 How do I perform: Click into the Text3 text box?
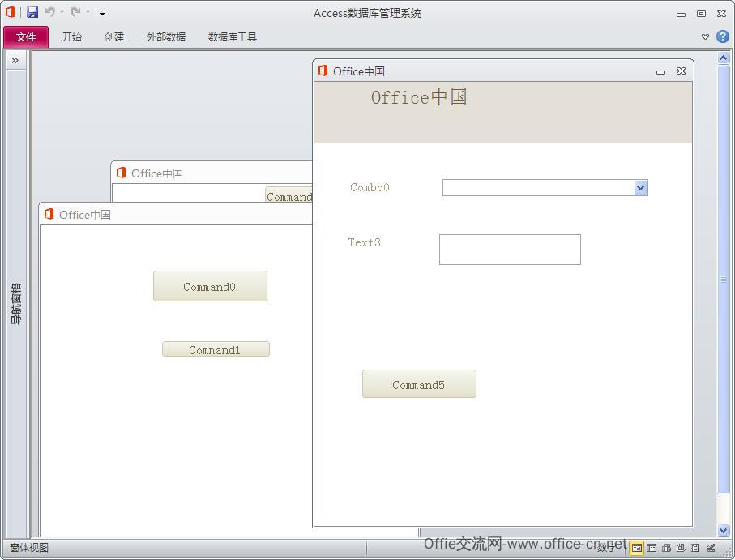click(x=510, y=250)
